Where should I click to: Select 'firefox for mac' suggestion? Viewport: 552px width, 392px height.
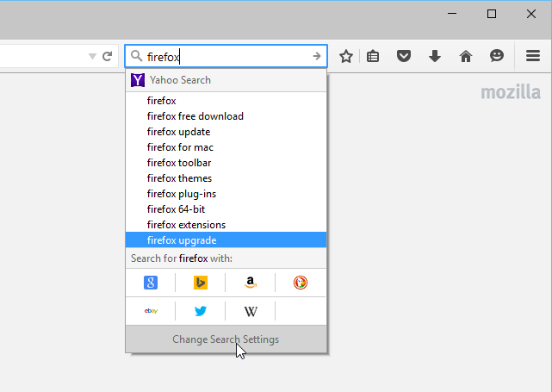[226, 147]
